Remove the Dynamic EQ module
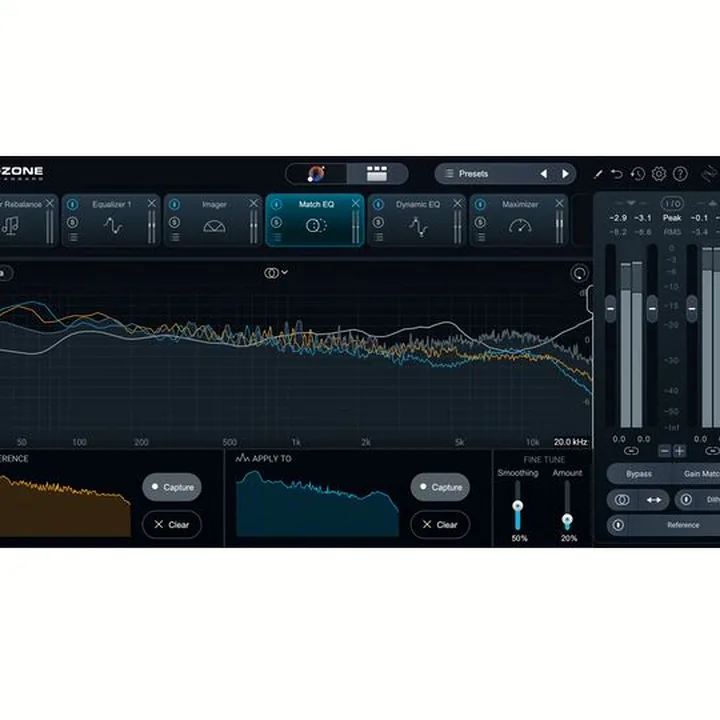The height and width of the screenshot is (720, 720). (x=457, y=203)
